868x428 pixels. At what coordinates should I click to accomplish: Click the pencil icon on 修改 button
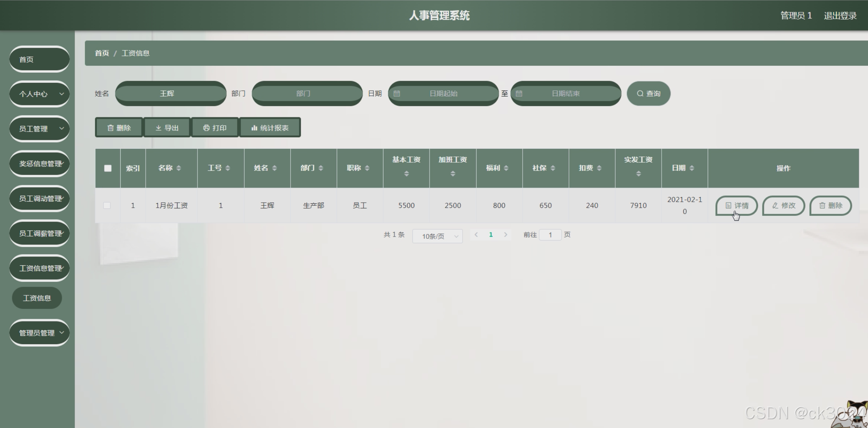point(775,205)
